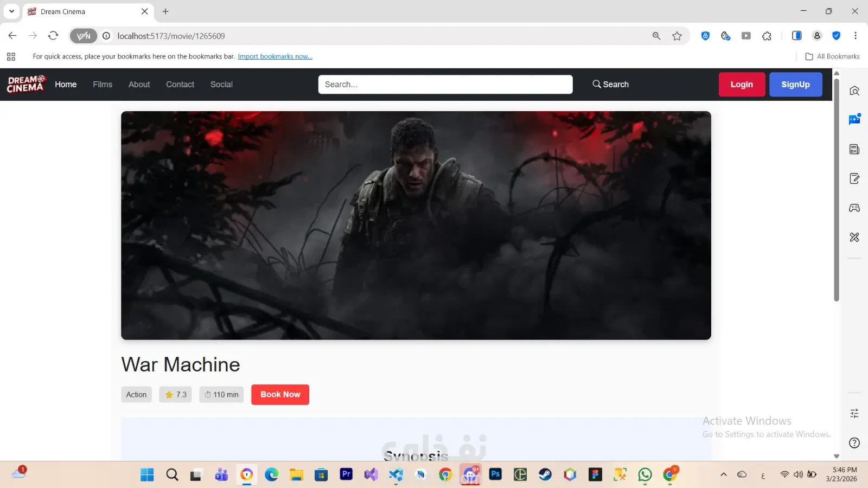
Task: Open the zoom magnifier in address bar
Action: [x=656, y=36]
